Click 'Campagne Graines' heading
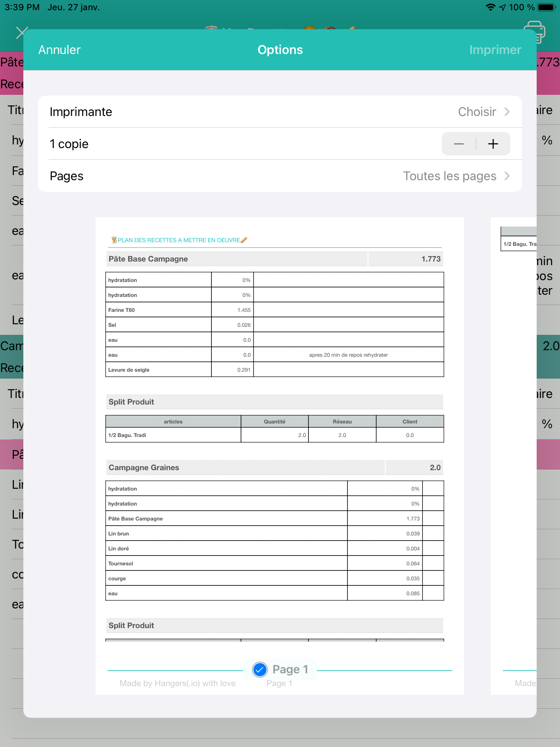This screenshot has width=560, height=747. (144, 468)
